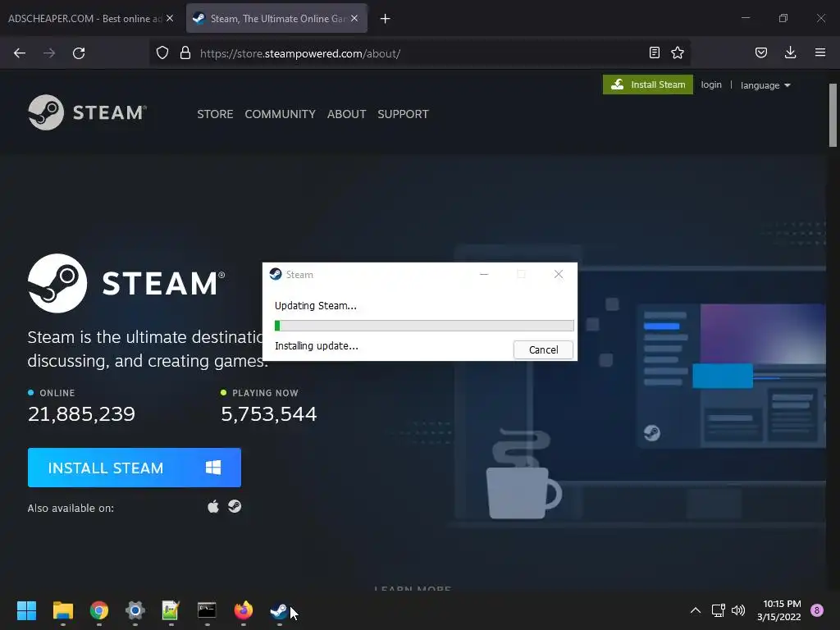Show hidden system tray icons
This screenshot has width=840, height=630.
click(696, 610)
